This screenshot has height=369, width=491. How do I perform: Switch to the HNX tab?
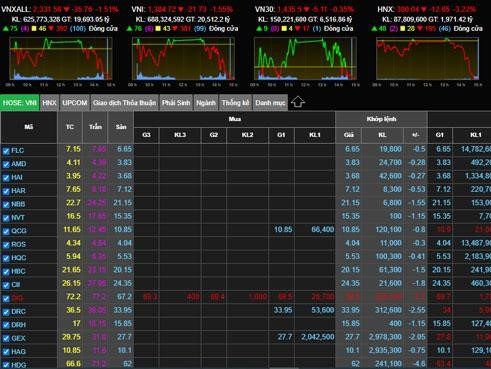pyautogui.click(x=49, y=103)
